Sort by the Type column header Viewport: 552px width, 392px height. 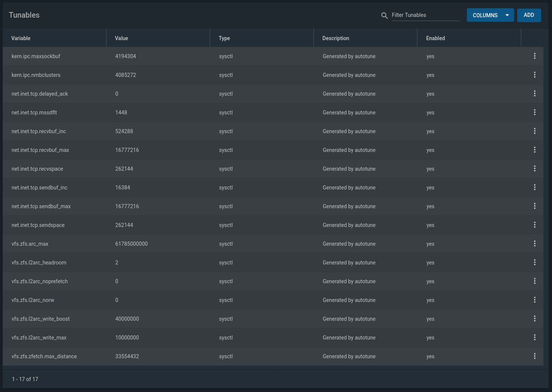coord(224,38)
